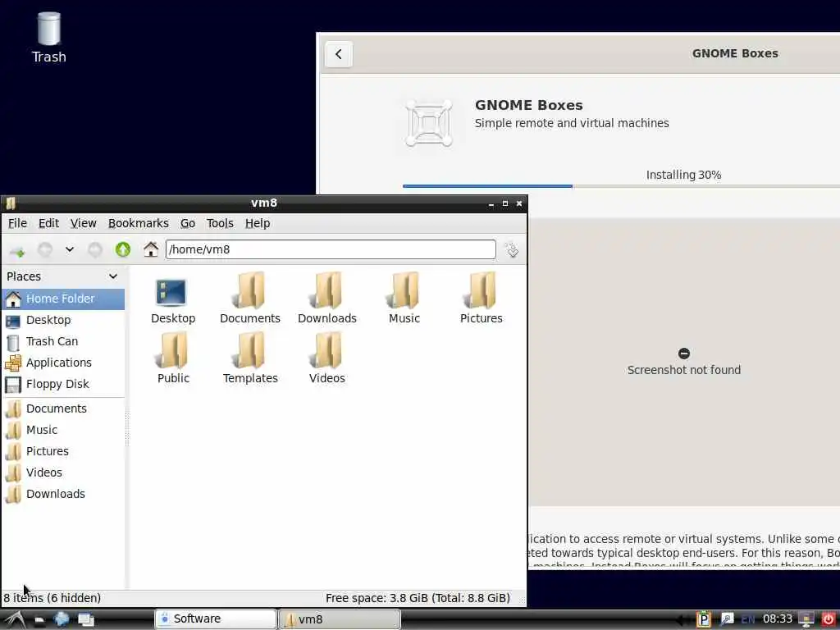Select Home Folder in Places

tap(63, 299)
